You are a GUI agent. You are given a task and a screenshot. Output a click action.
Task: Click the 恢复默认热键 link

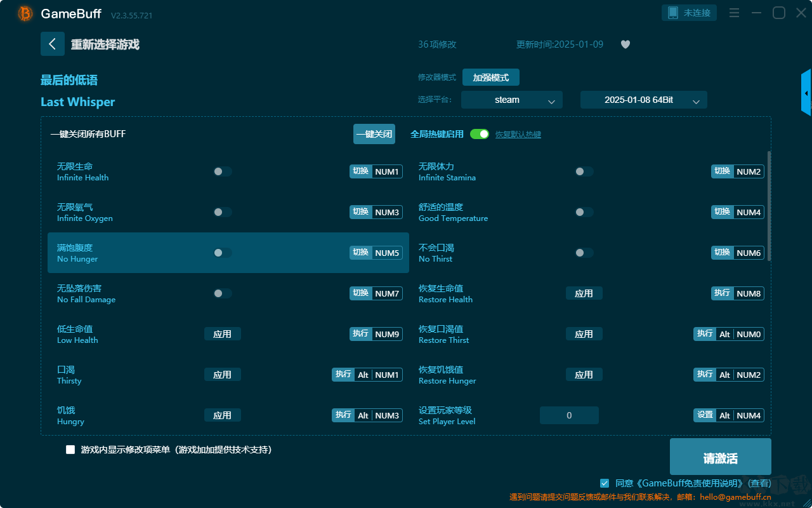tap(518, 135)
